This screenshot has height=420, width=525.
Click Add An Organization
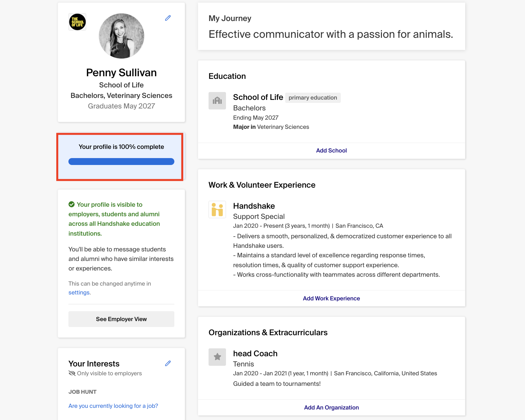coord(331,408)
